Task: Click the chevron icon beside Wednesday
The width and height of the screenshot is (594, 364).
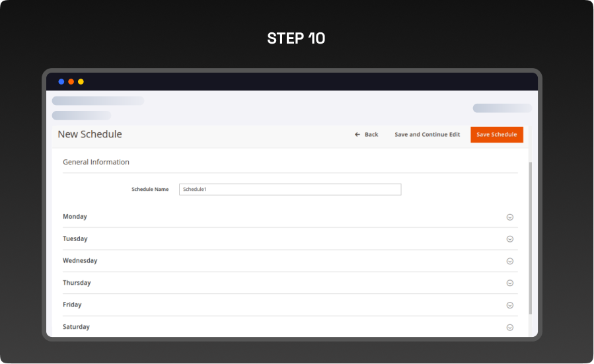Action: [x=509, y=261]
